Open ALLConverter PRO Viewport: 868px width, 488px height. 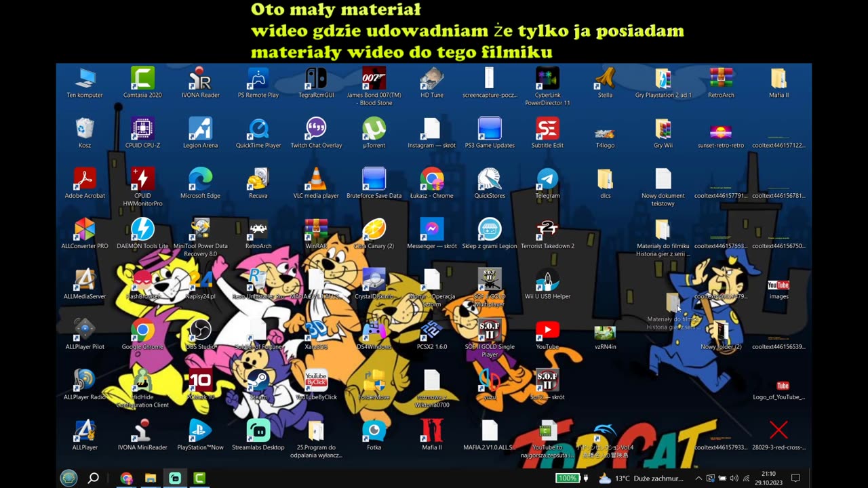point(85,233)
